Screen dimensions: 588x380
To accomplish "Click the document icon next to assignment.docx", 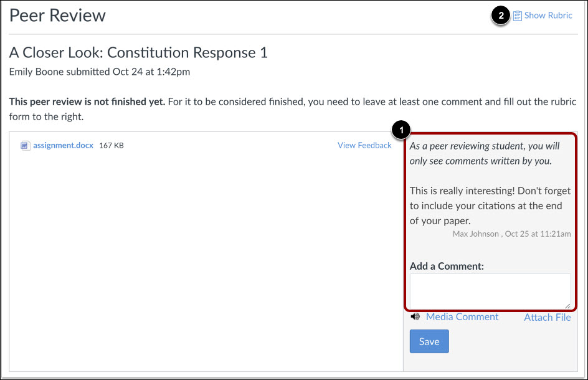I will (x=24, y=145).
